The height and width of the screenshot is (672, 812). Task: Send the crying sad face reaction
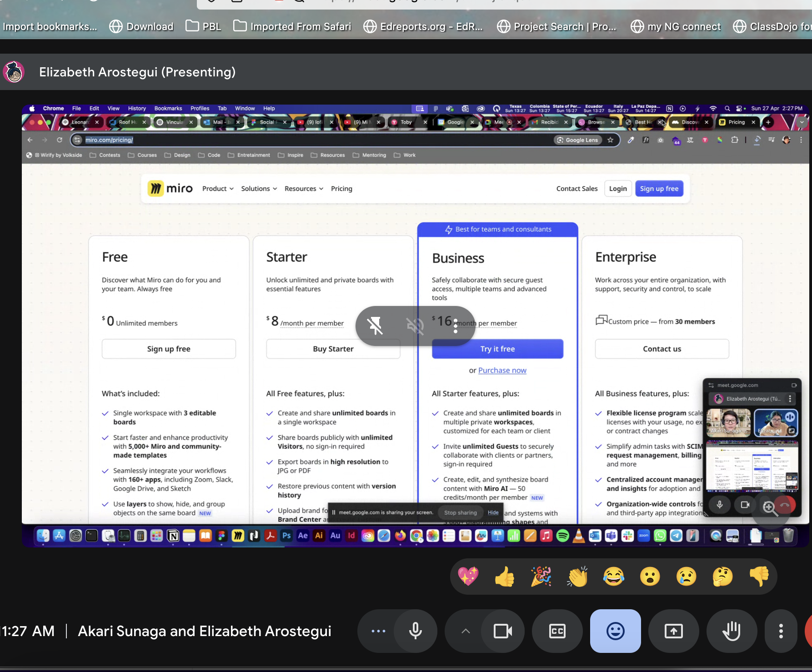(x=687, y=577)
